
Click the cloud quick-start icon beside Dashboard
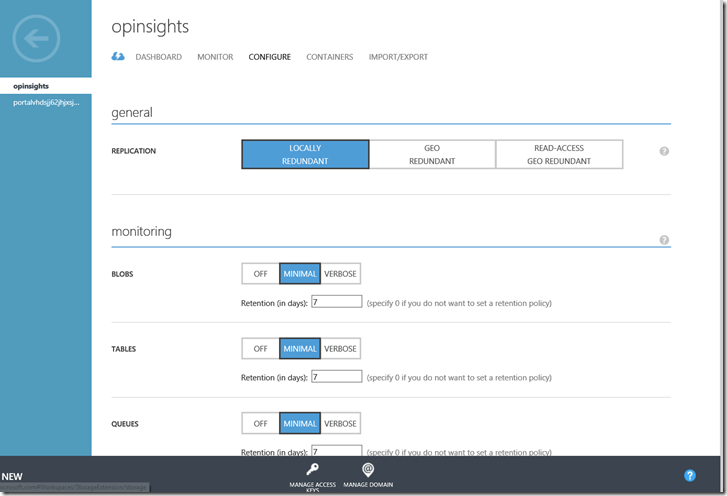[x=118, y=57]
